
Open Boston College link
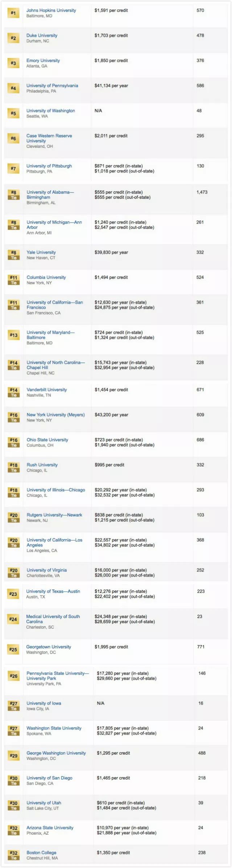pyautogui.click(x=41, y=853)
